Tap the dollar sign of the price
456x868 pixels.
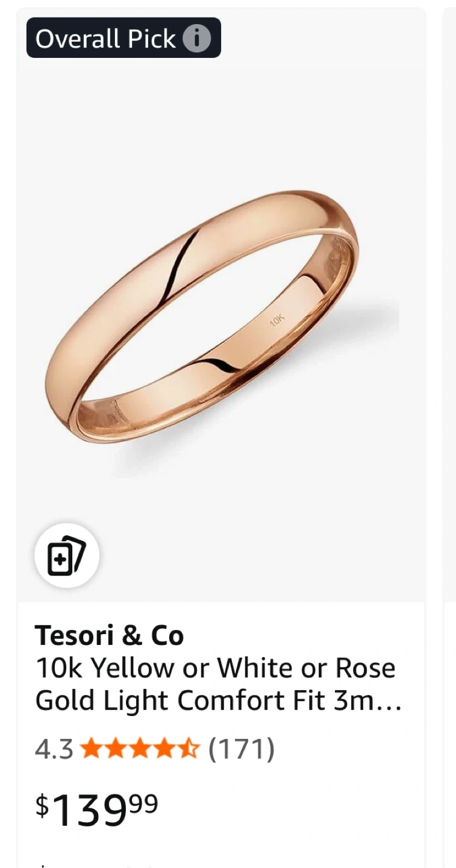tap(42, 805)
